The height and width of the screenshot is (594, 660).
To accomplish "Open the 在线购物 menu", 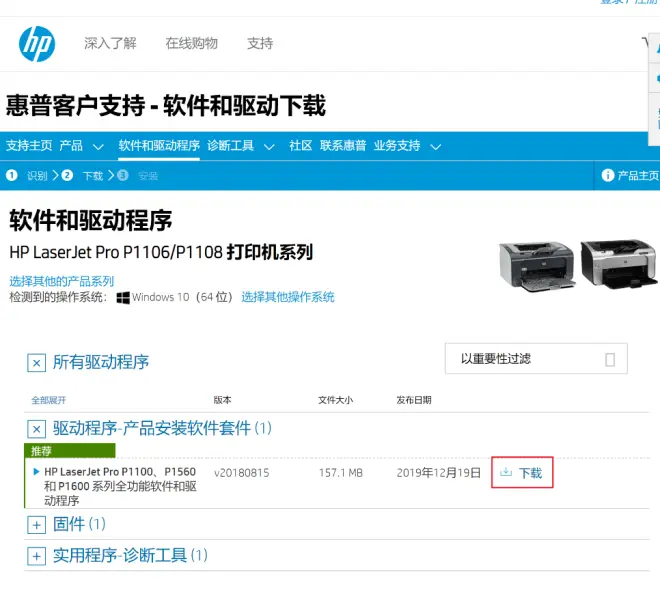I will [192, 43].
